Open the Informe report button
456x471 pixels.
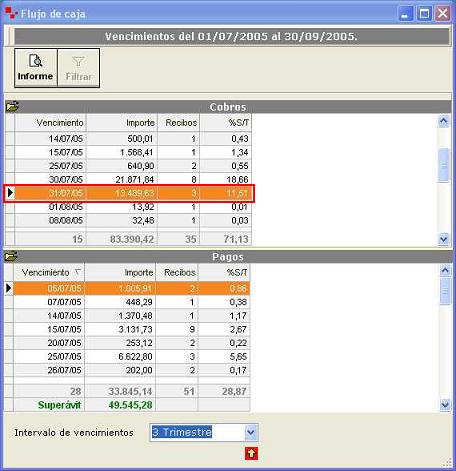tap(36, 68)
